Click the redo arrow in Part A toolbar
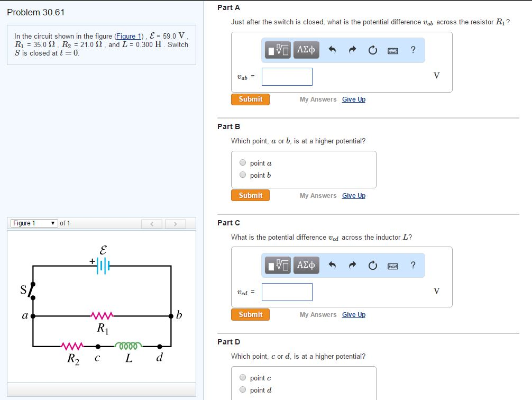The width and height of the screenshot is (532, 400). 352,50
